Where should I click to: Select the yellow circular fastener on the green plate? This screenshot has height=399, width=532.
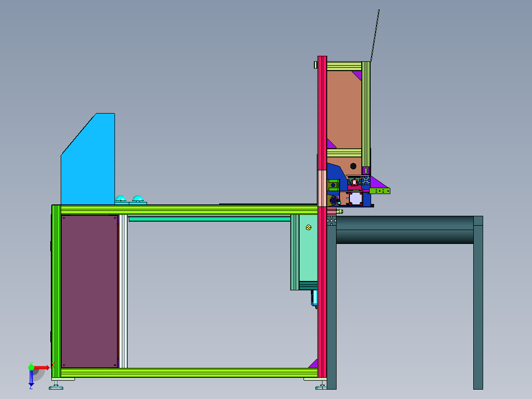308,228
